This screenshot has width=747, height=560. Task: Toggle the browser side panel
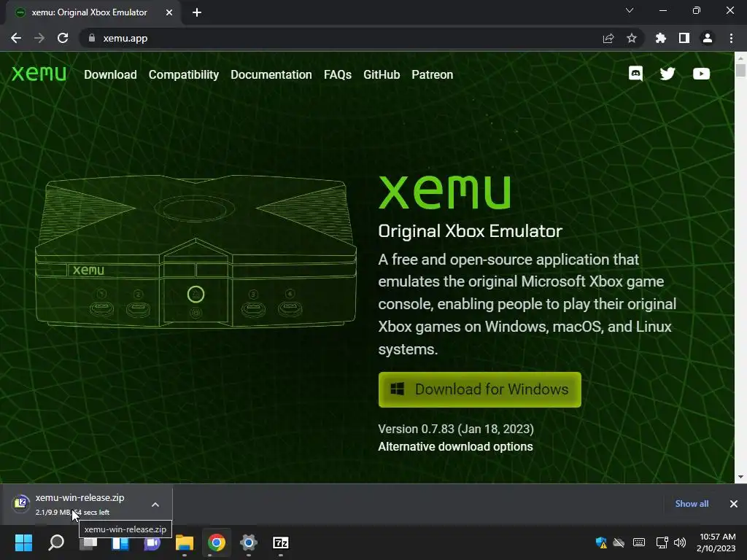pyautogui.click(x=684, y=38)
